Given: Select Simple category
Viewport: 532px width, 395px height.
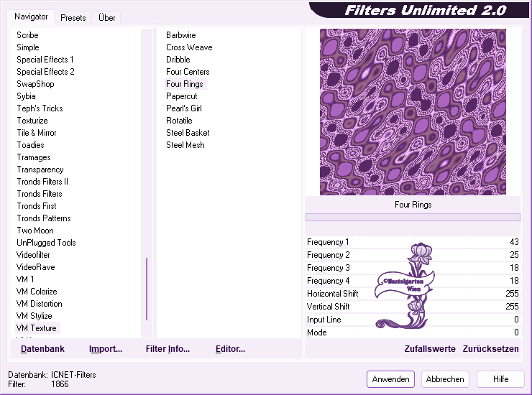Looking at the screenshot, I should 28,47.
